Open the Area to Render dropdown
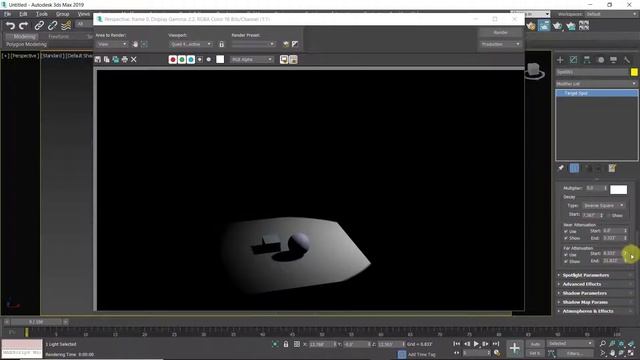This screenshot has width=640, height=360. [112, 44]
